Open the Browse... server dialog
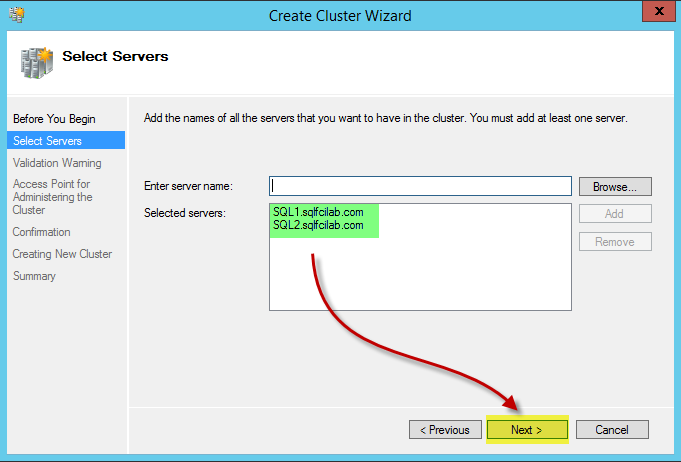Screen dimensions: 681x462 coord(615,187)
